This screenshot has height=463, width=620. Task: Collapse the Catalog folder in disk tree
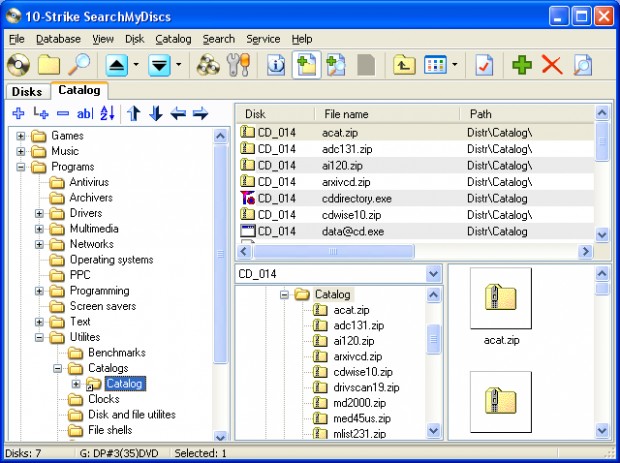284,295
